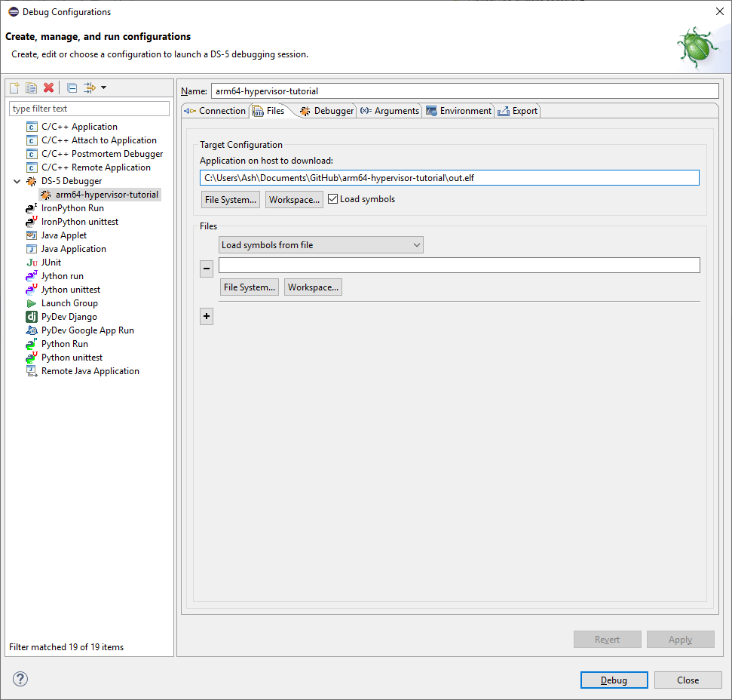
Task: Delete selected configuration with red X
Action: pos(48,87)
